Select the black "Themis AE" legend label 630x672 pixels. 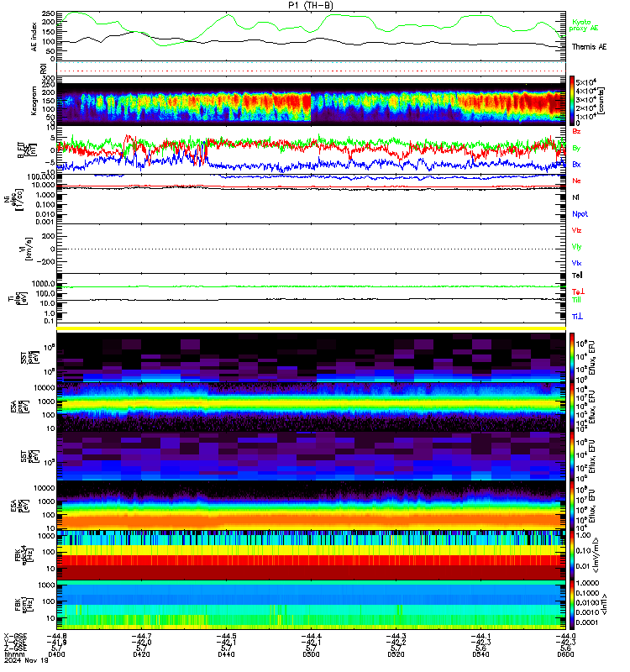[589, 47]
